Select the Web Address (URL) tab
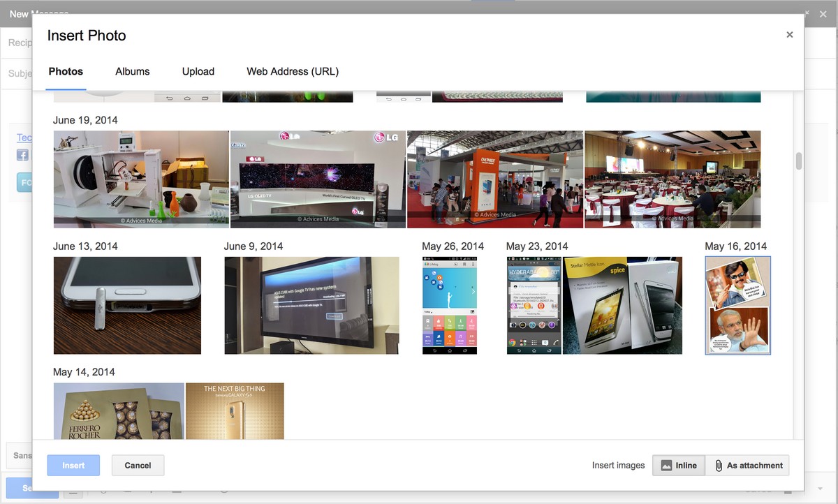 click(x=293, y=71)
